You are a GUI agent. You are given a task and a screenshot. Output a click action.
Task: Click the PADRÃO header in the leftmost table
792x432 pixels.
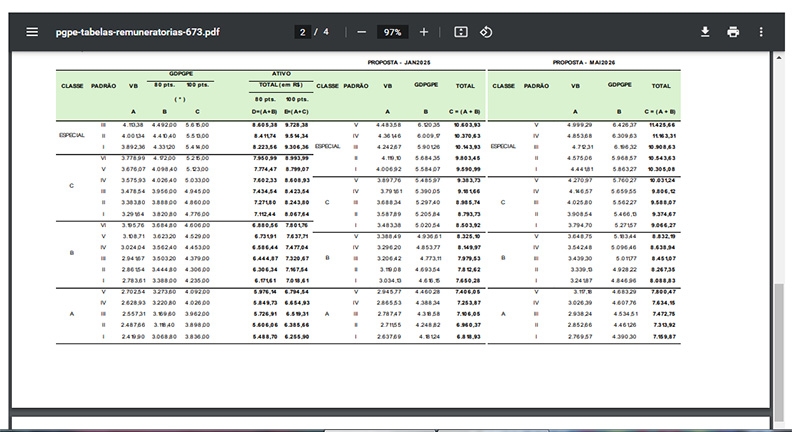[103, 87]
